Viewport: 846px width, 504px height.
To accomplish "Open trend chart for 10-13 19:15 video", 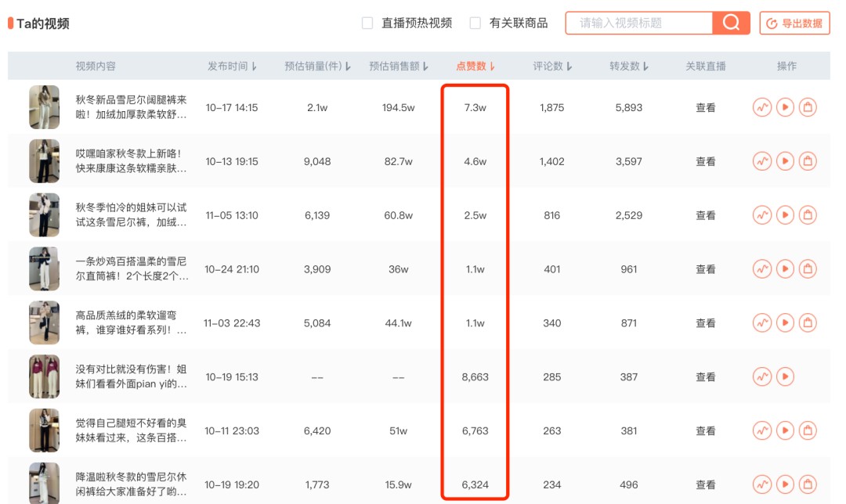I will tap(762, 161).
